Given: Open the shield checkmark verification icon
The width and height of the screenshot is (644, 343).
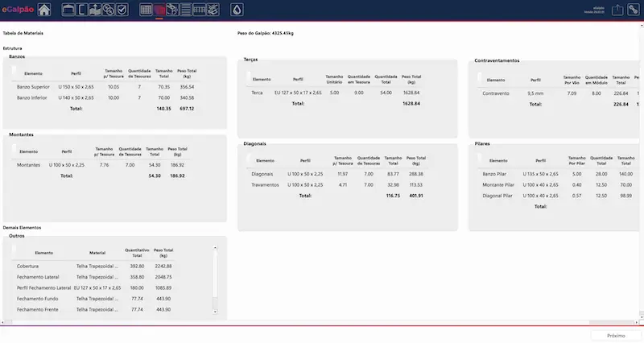Looking at the screenshot, I should pos(122,10).
